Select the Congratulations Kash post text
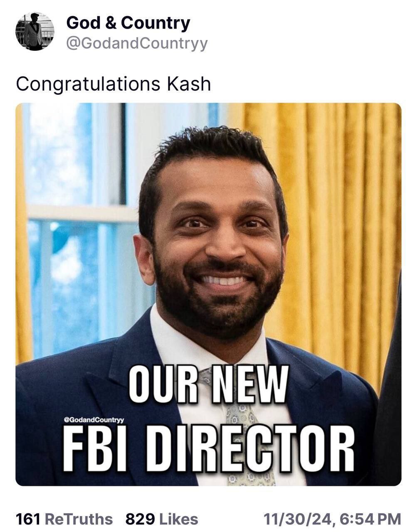This screenshot has width=417, height=532. (113, 84)
